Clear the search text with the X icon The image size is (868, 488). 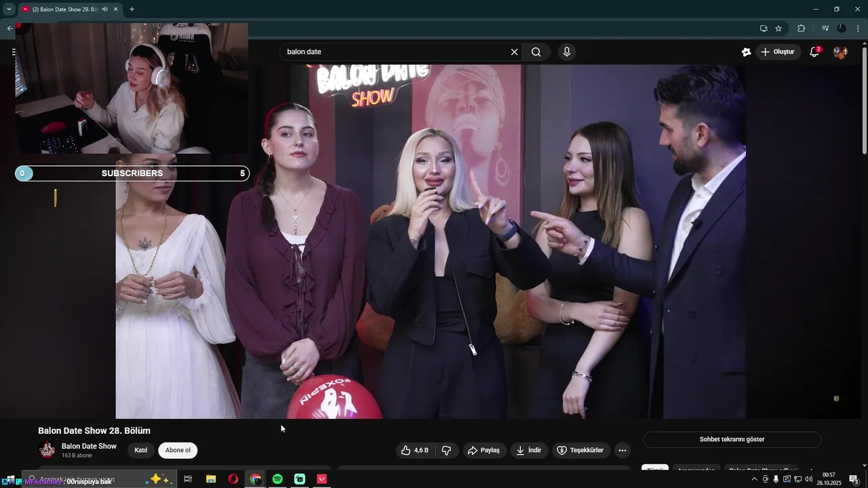tap(514, 52)
